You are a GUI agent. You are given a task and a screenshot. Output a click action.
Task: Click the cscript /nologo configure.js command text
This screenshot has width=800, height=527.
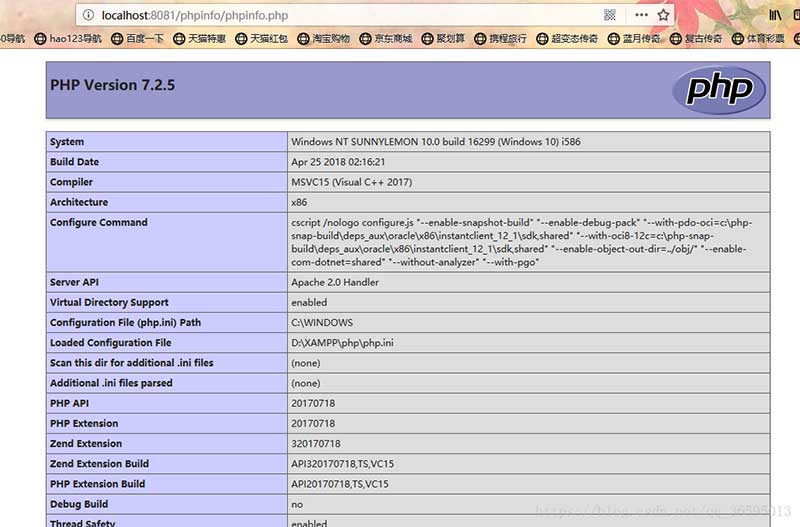click(521, 242)
